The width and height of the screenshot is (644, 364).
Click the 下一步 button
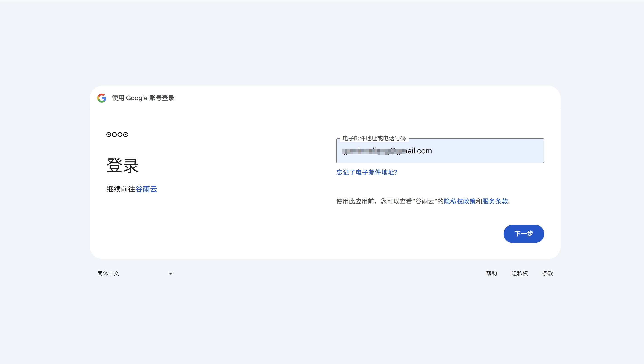[x=524, y=234]
